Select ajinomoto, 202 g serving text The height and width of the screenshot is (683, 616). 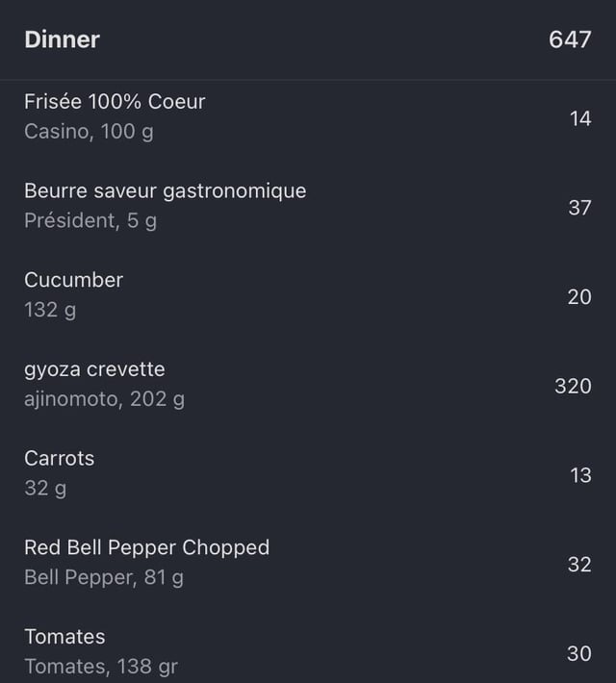coord(105,399)
